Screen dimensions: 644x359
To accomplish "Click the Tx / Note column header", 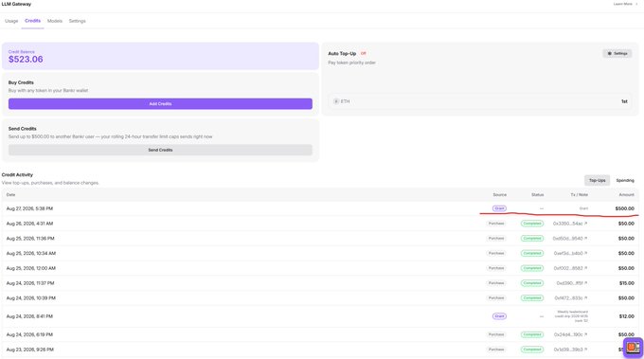I will pos(579,195).
